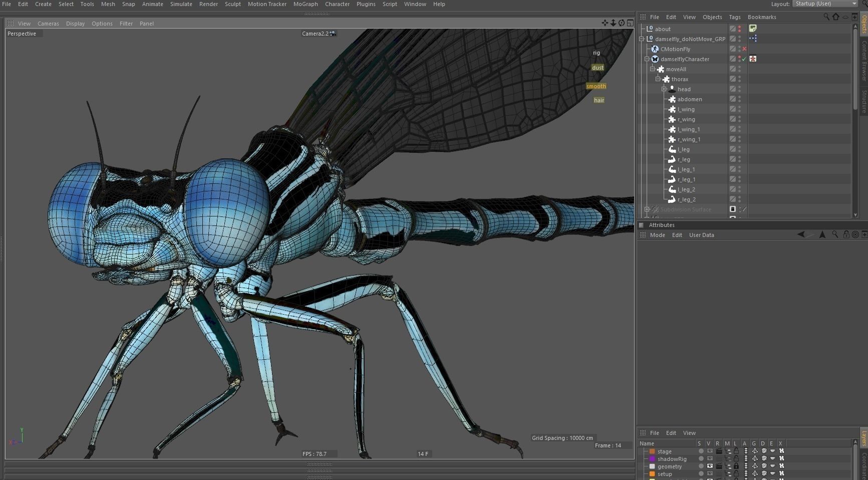
Task: Expand the Subdivision Surface tree node
Action: click(x=647, y=209)
